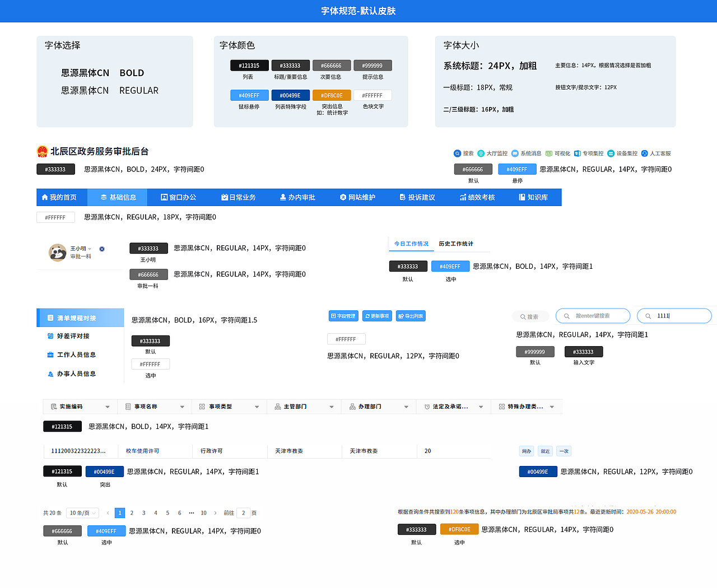The height and width of the screenshot is (588, 717).
Task: Expand the 法定及承诺 column filter dropdown
Action: (481, 407)
